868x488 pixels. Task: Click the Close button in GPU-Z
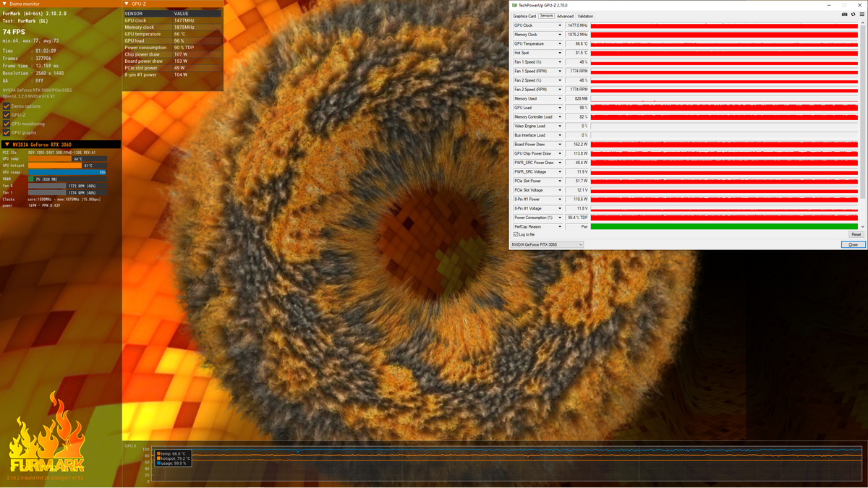853,245
